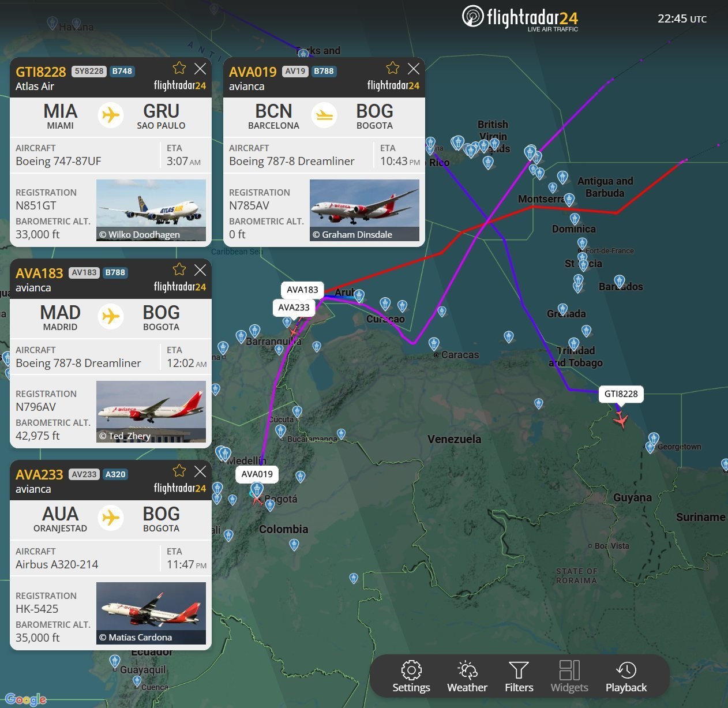Close the AVA233 flight info panel

pos(200,471)
